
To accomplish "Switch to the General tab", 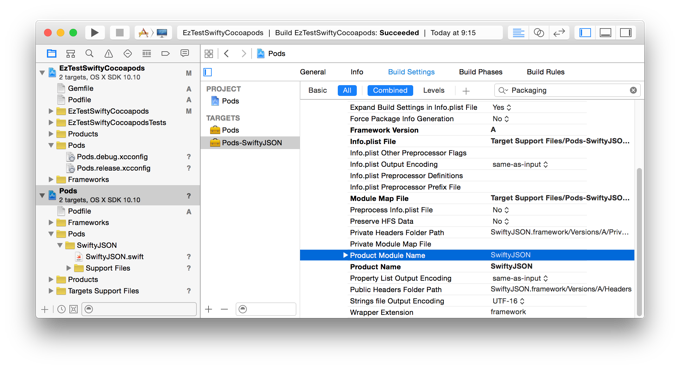I will pyautogui.click(x=313, y=72).
